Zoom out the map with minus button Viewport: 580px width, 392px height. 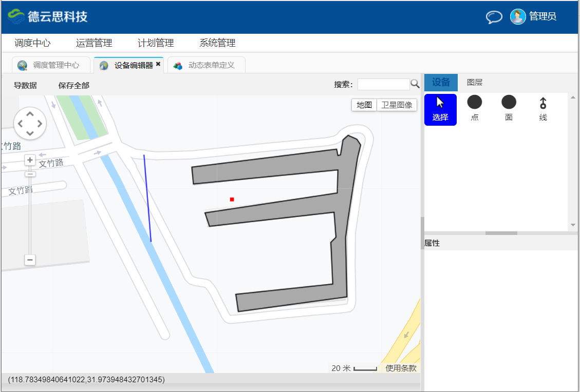(x=30, y=260)
